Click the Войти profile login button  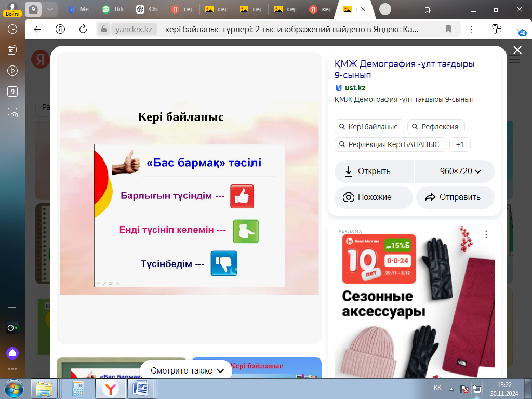click(x=12, y=9)
